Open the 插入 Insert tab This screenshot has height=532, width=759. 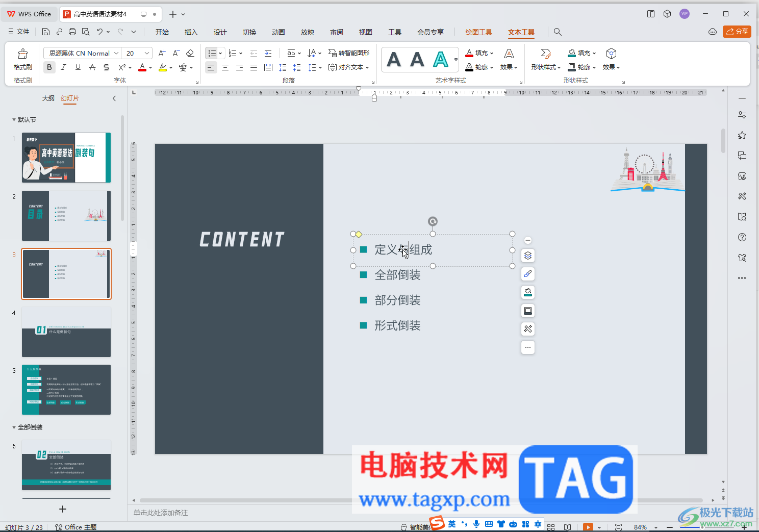(x=191, y=32)
